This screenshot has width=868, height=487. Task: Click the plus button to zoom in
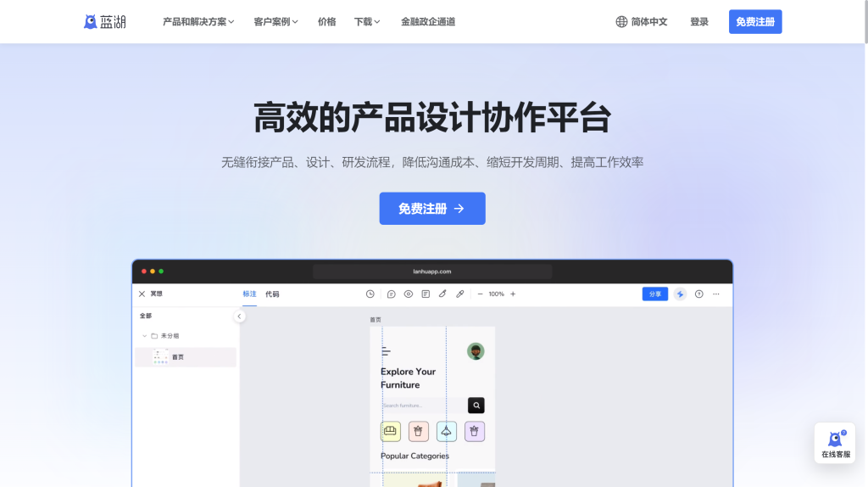pyautogui.click(x=513, y=294)
